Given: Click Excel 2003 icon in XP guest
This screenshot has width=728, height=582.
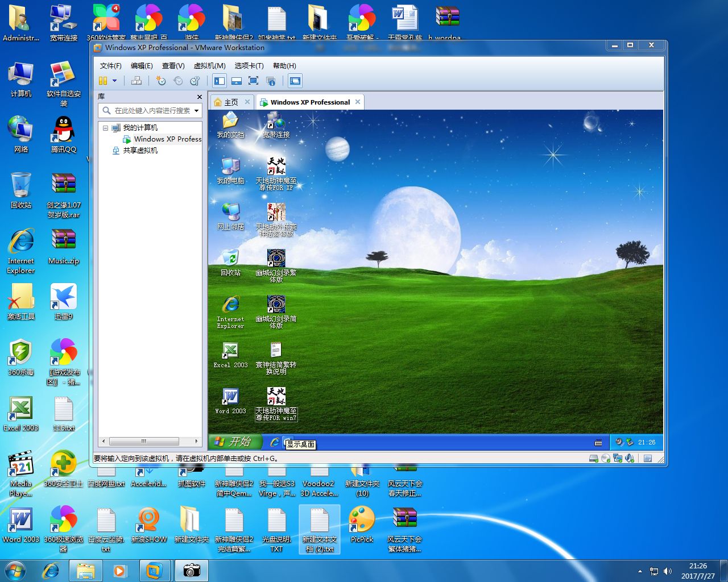Looking at the screenshot, I should pos(230,355).
